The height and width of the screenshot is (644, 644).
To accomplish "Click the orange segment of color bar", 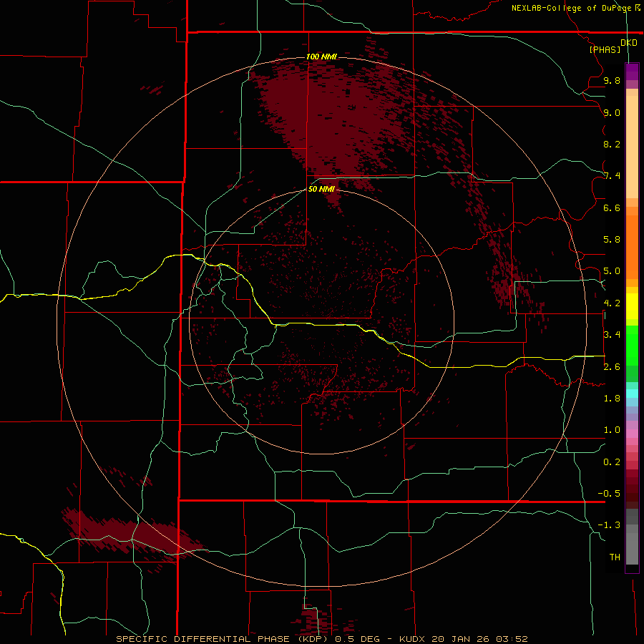I will pos(632,248).
